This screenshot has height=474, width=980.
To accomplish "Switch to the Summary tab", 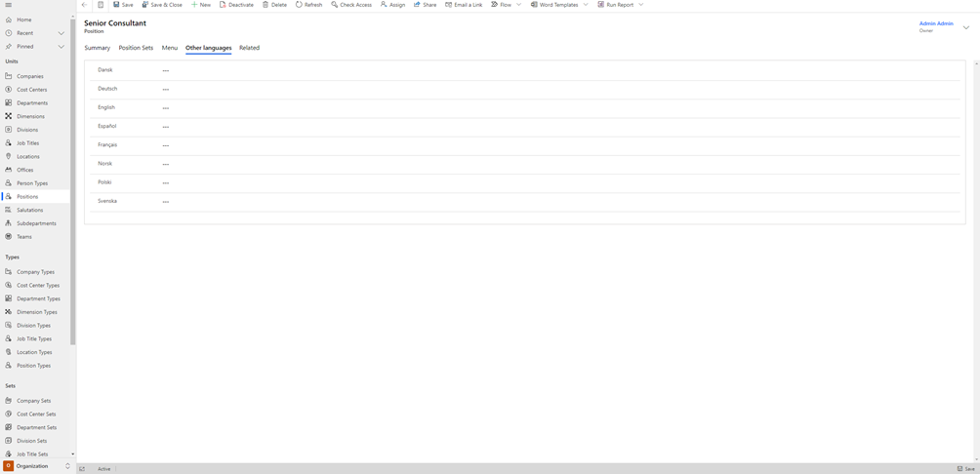I will pos(97,48).
